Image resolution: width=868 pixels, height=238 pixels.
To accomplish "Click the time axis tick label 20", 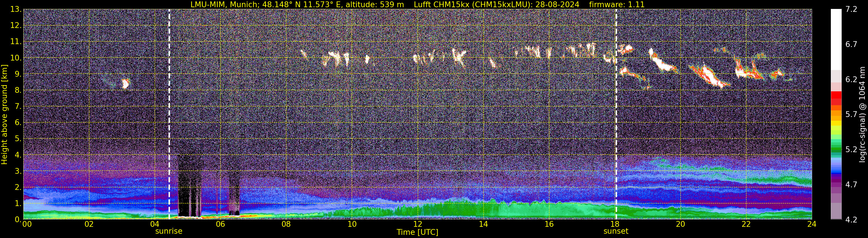I will click(x=680, y=224).
